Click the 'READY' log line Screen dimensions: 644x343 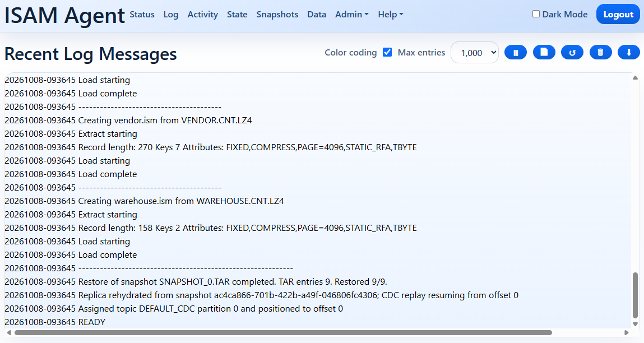click(x=55, y=322)
